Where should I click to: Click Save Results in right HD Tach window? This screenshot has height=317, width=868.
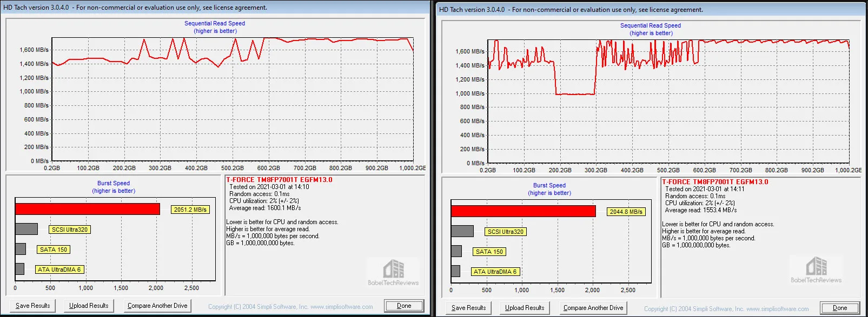pyautogui.click(x=468, y=308)
